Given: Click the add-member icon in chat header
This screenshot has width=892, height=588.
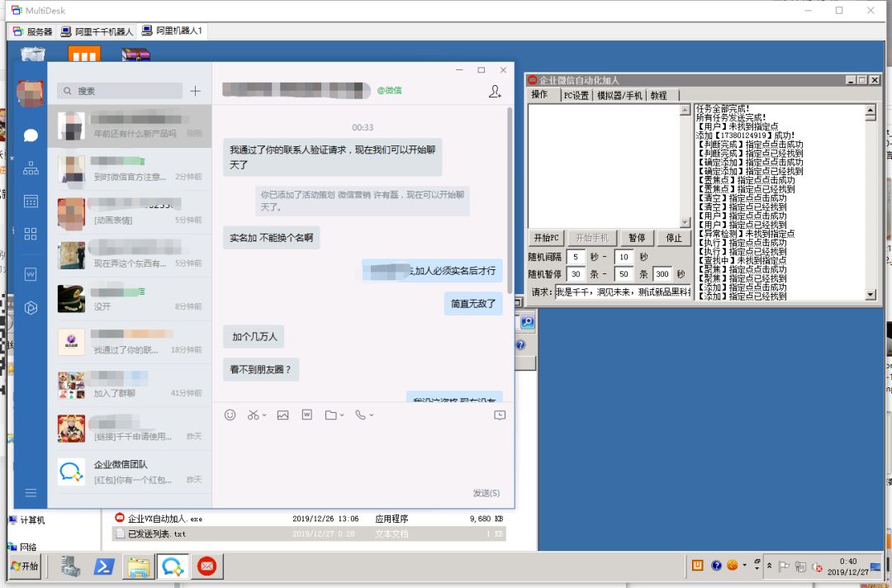Looking at the screenshot, I should pyautogui.click(x=495, y=91).
